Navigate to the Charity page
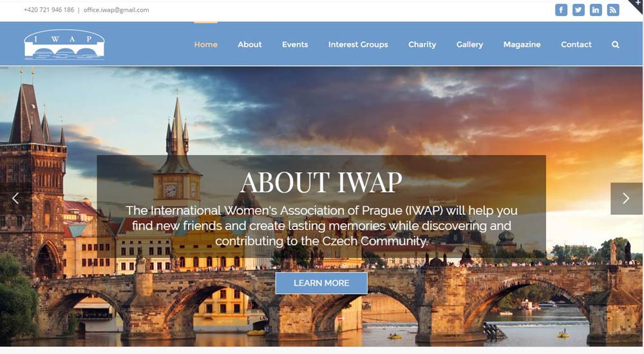This screenshot has height=354, width=644. tap(422, 44)
